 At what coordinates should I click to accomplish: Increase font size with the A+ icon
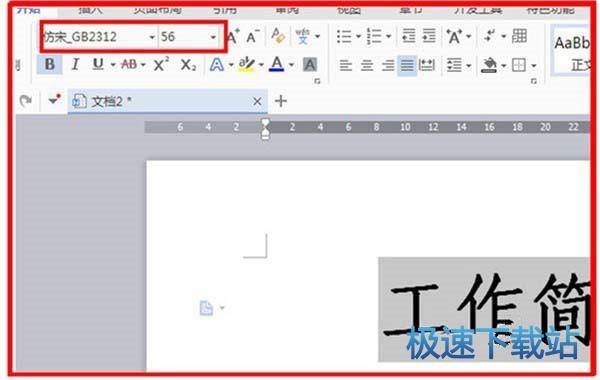pyautogui.click(x=233, y=37)
